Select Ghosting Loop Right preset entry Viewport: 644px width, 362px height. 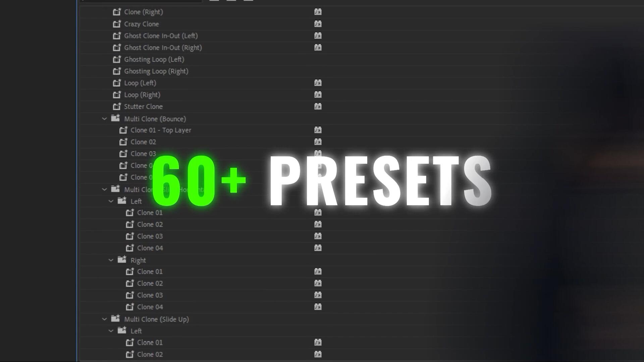click(x=156, y=71)
